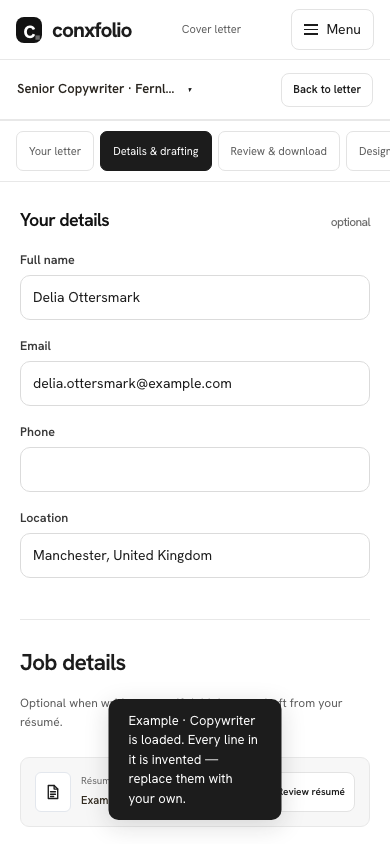Open the Review & download tab
The image size is (390, 844).
point(279,151)
